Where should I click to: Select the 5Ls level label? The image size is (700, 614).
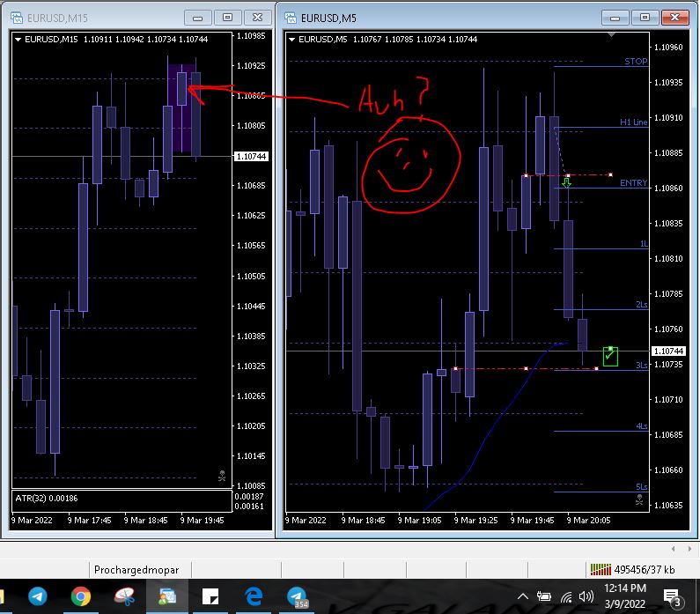pyautogui.click(x=642, y=486)
